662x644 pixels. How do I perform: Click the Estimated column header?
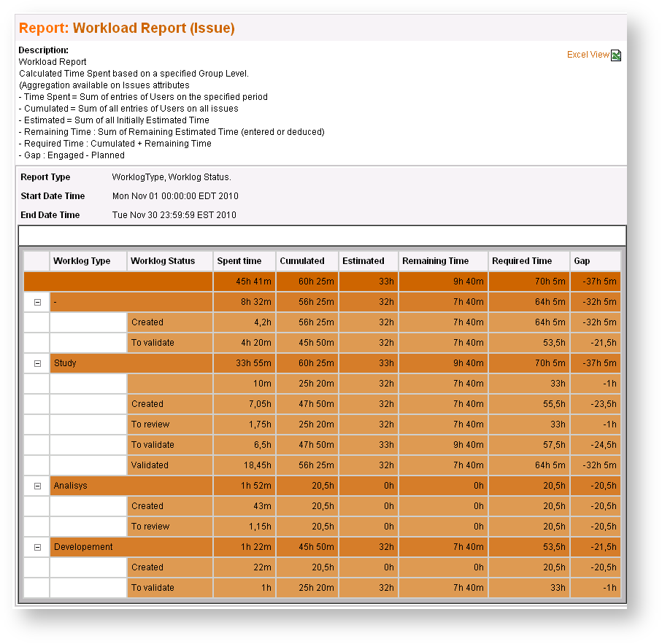pyautogui.click(x=363, y=260)
